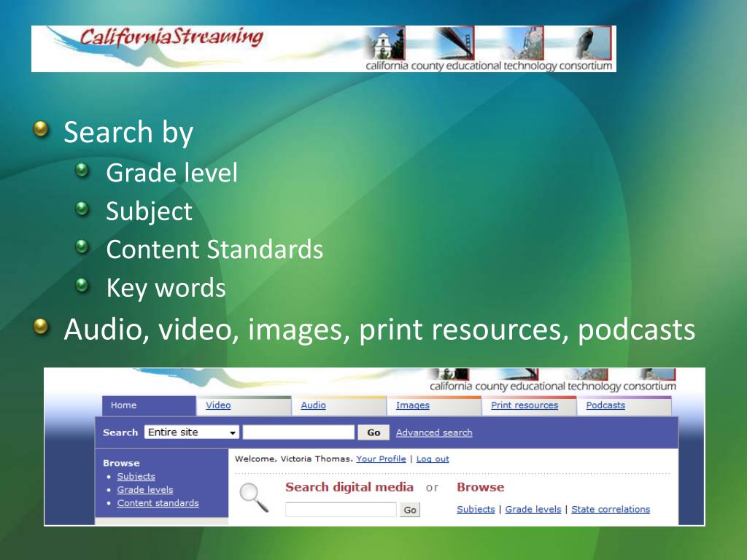Viewport: 747px width, 560px height.
Task: Click 'Audio, video, images, print resources, podcasts' text
Action: (x=379, y=330)
